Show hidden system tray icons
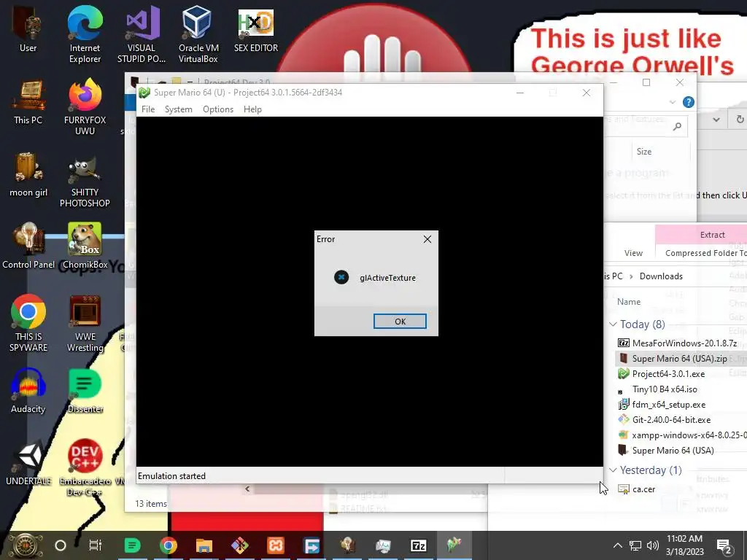 617,545
